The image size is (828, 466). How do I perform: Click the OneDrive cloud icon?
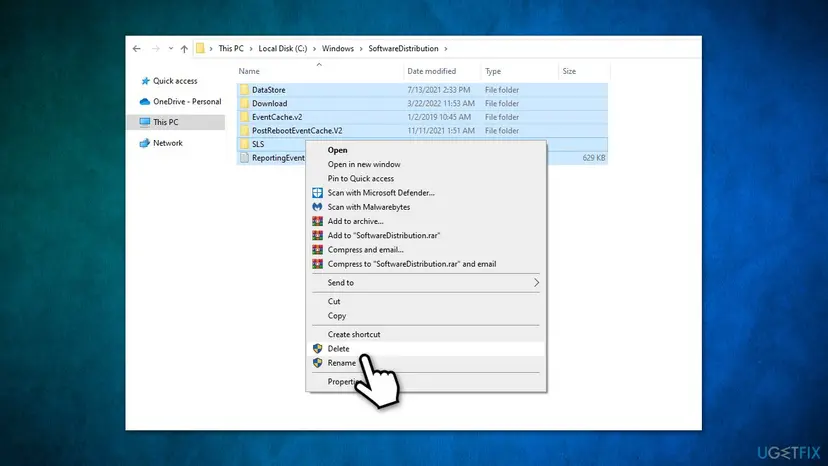144,101
